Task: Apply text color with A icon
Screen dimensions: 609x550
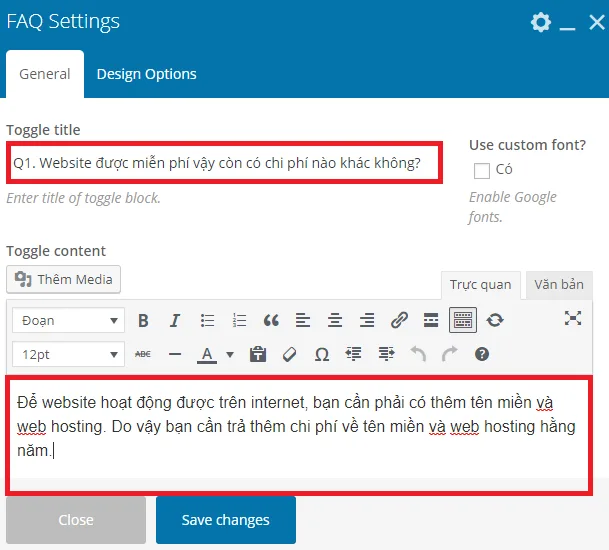Action: pyautogui.click(x=207, y=354)
